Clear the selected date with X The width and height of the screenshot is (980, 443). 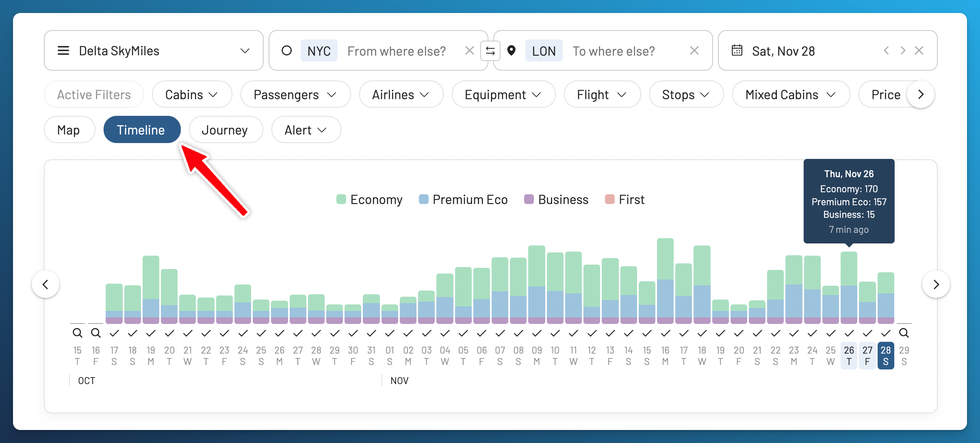[919, 50]
